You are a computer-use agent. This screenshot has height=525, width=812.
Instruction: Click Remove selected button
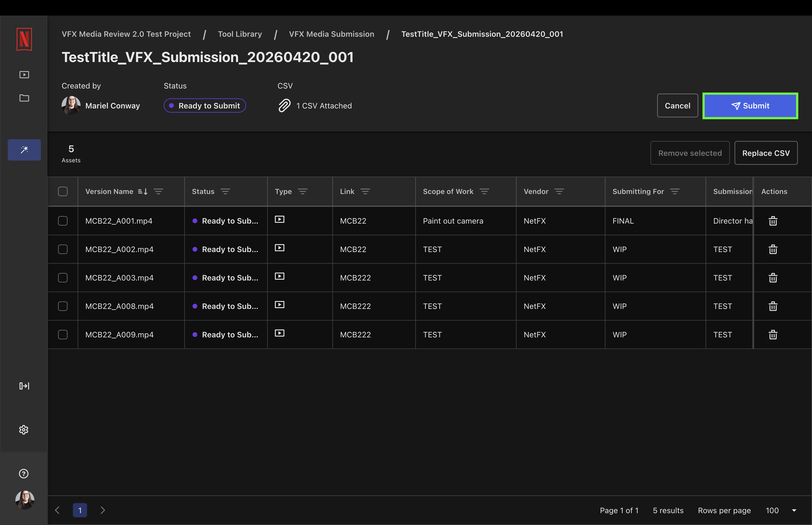690,153
